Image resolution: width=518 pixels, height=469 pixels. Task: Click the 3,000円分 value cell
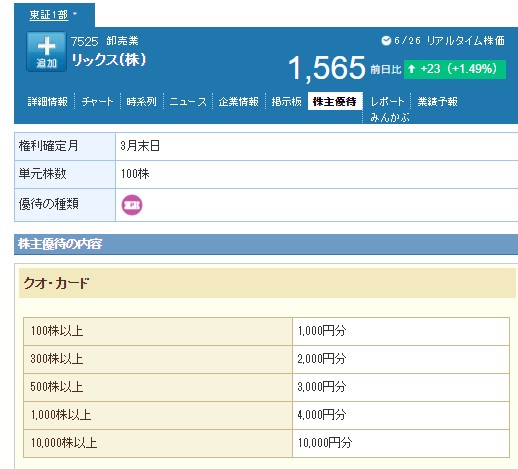(401, 387)
